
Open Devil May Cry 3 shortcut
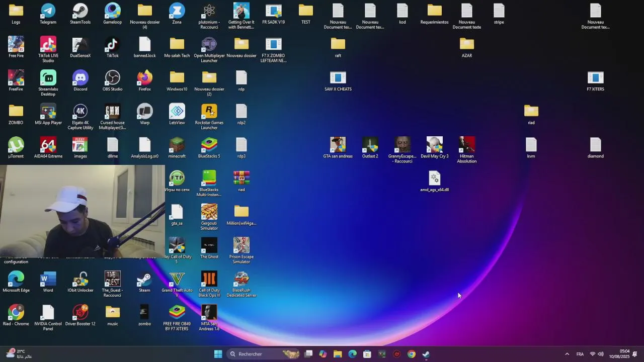[435, 148]
